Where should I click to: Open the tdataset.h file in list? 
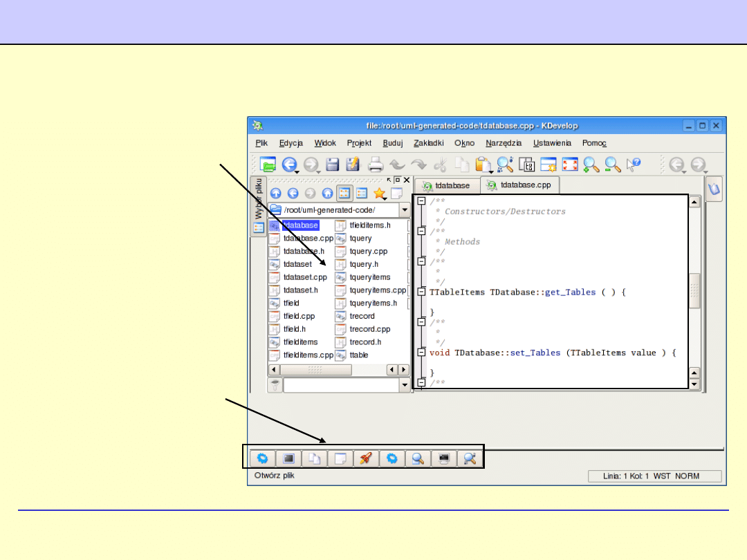click(x=300, y=290)
